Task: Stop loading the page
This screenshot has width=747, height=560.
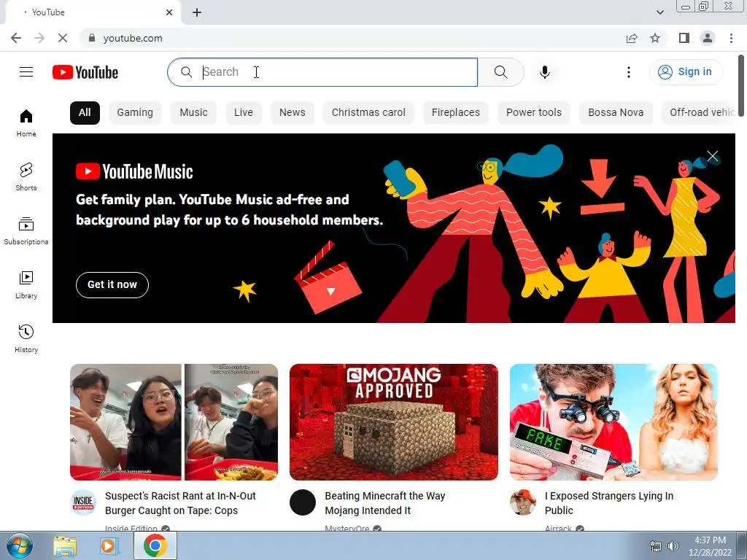Action: coord(63,38)
